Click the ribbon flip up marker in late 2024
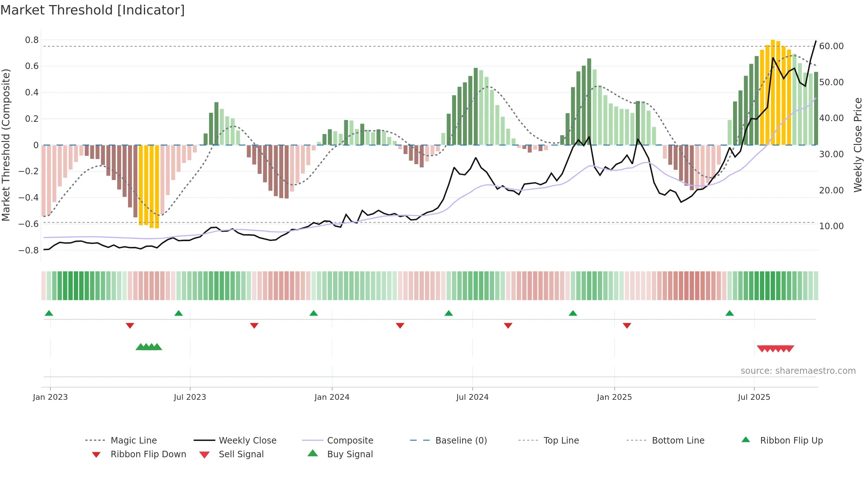This screenshot has width=868, height=488. click(573, 313)
